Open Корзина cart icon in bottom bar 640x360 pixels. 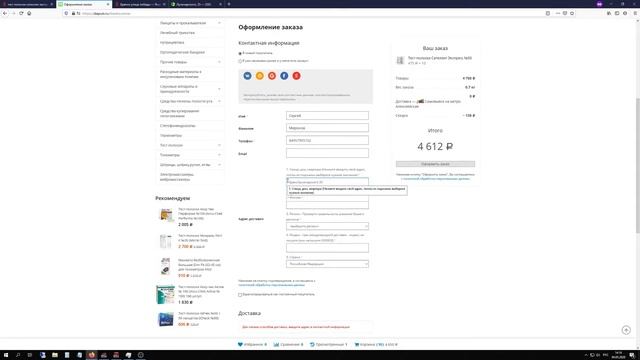357,344
